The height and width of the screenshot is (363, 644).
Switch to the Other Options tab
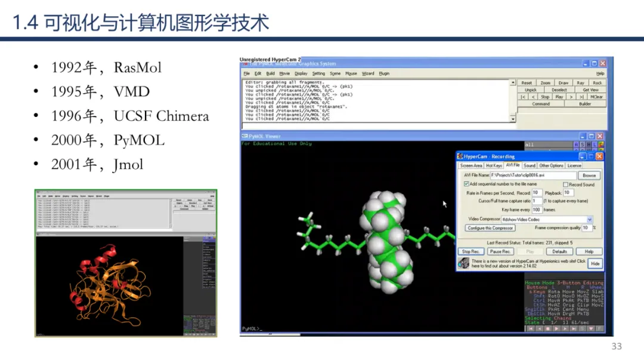[x=551, y=165]
